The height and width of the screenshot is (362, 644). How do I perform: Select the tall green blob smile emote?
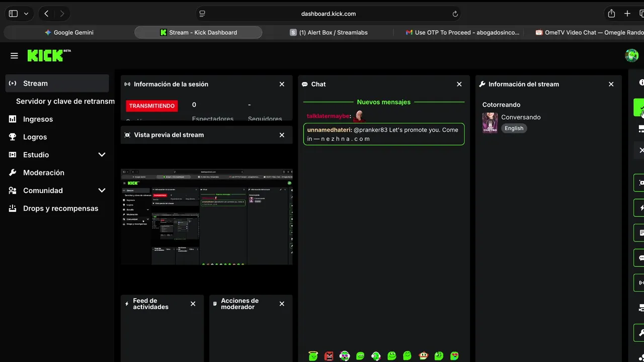[x=407, y=356]
